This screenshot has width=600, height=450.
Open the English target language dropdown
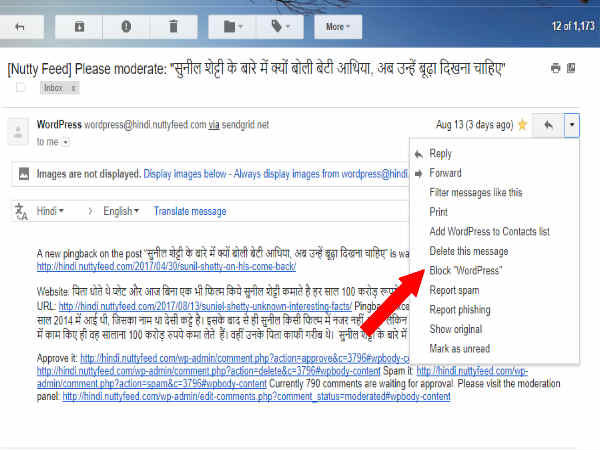[121, 211]
